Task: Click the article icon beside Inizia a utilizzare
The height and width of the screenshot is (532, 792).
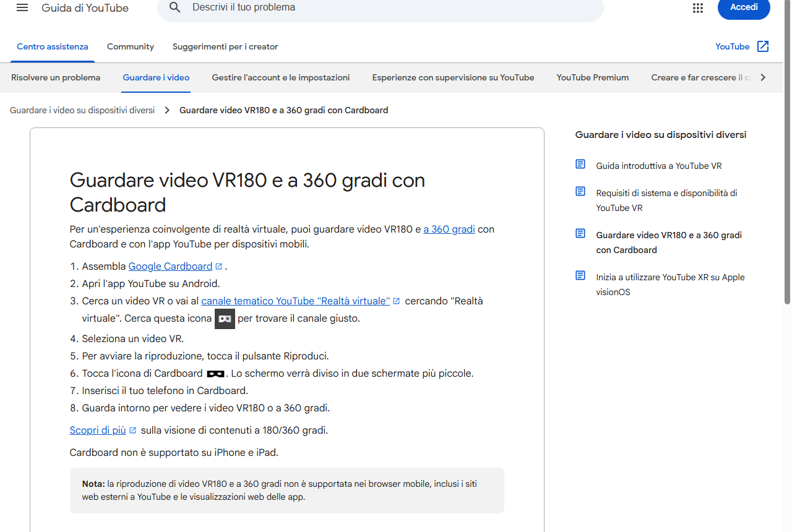Action: (x=580, y=276)
